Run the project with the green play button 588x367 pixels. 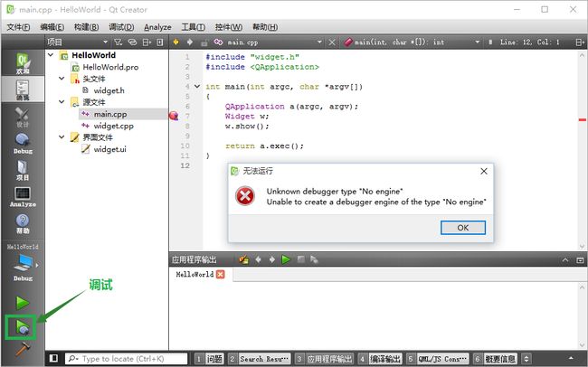pos(22,303)
